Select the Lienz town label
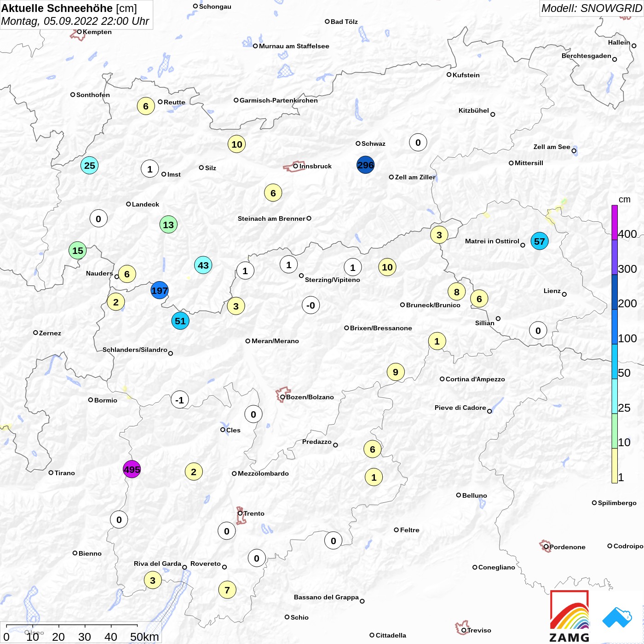The width and height of the screenshot is (644, 644). 552,291
